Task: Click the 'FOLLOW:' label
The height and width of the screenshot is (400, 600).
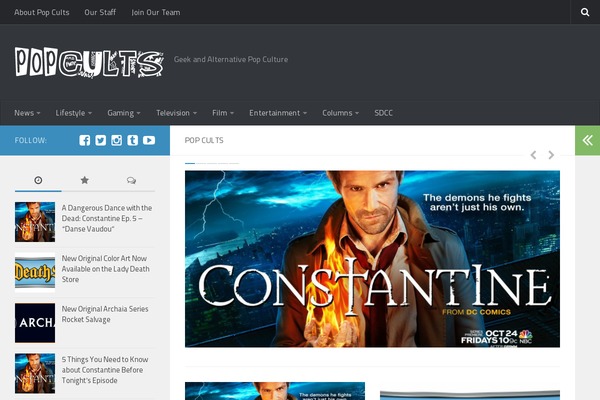Action: [31, 140]
